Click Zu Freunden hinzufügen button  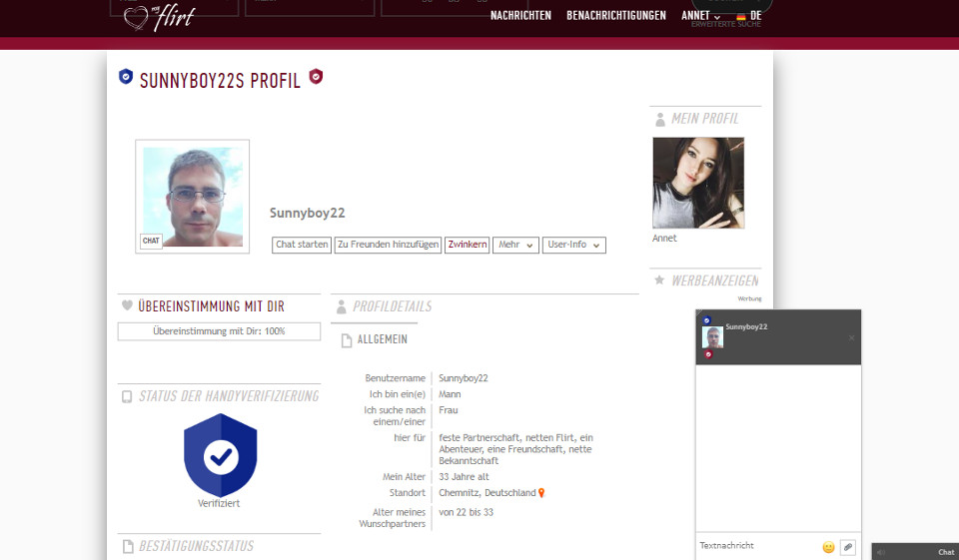pos(388,245)
